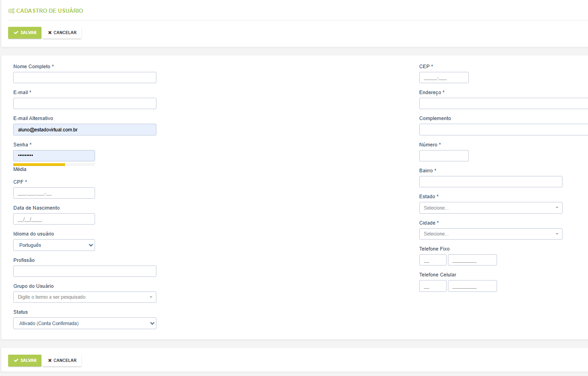Click the top Salvar button

click(25, 33)
